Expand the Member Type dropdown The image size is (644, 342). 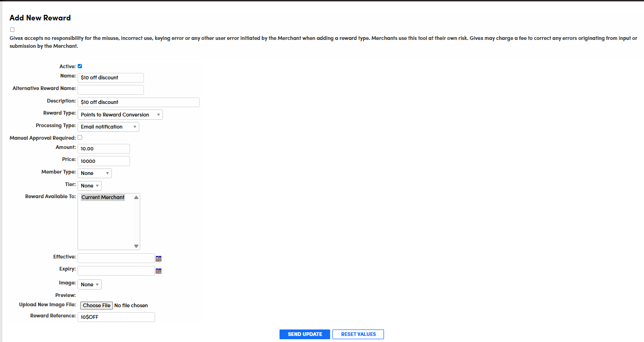(x=95, y=173)
